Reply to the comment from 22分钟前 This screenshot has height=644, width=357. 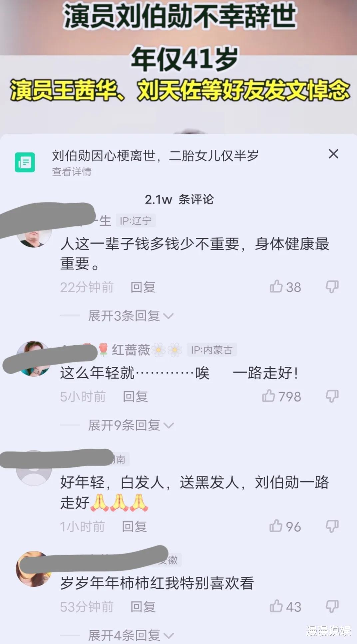click(x=143, y=287)
